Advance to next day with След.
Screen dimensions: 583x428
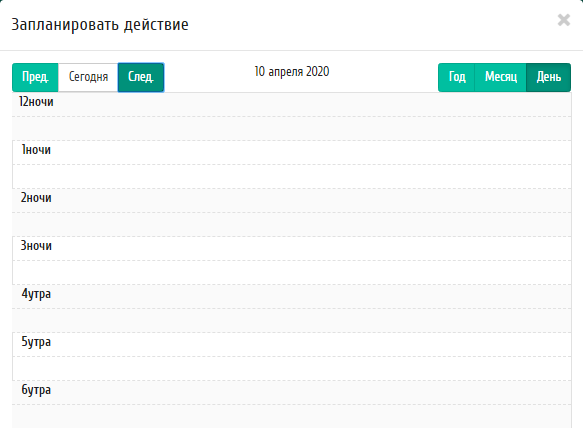tap(141, 77)
